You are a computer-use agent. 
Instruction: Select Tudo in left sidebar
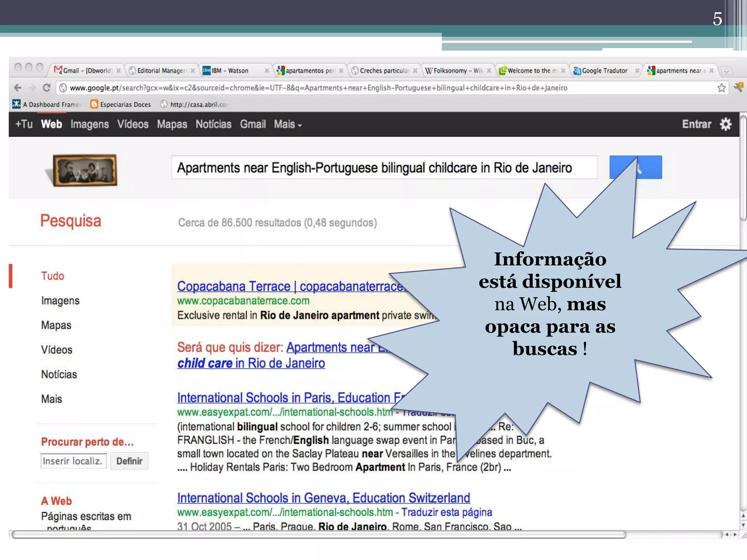coord(53,276)
